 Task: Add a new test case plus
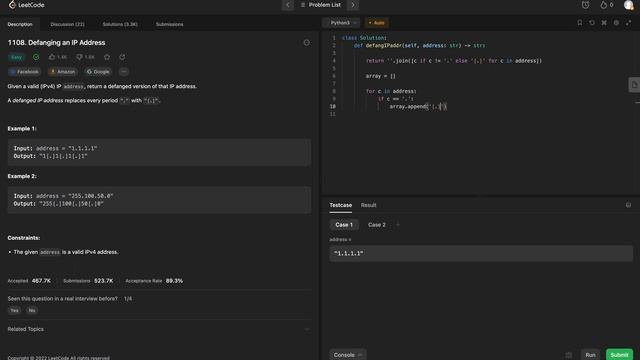click(398, 225)
